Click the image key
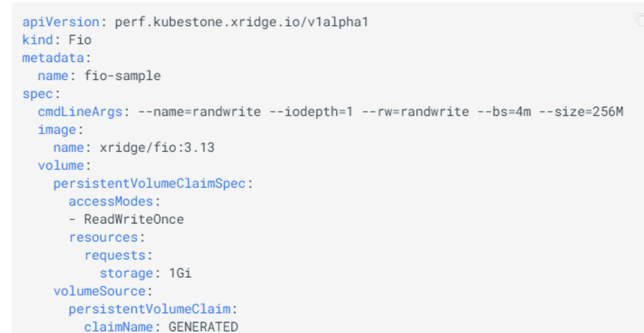The image size is (644, 333). [57, 129]
